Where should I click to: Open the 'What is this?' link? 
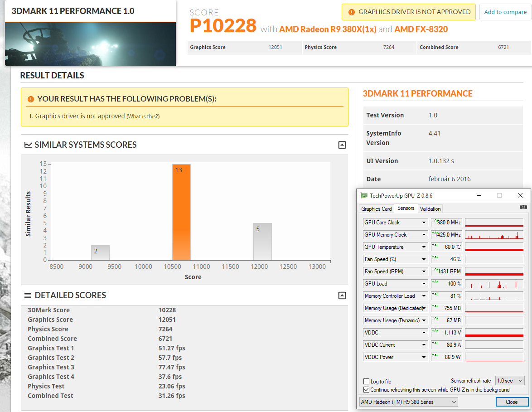pos(143,116)
